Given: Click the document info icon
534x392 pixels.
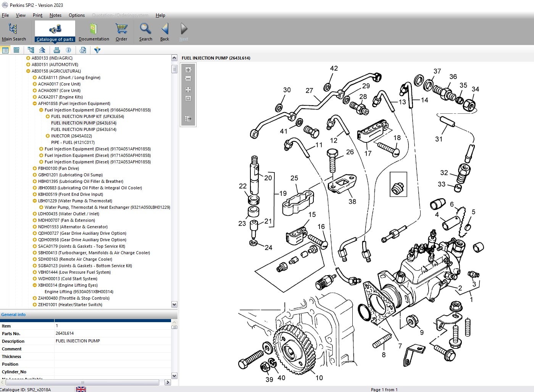Looking at the screenshot, I should pos(83,50).
